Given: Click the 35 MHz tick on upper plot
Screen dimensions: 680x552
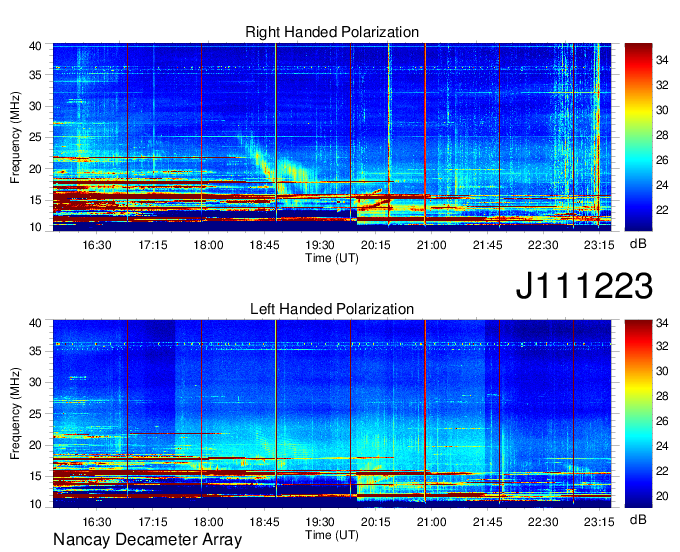Looking at the screenshot, I should point(35,75).
